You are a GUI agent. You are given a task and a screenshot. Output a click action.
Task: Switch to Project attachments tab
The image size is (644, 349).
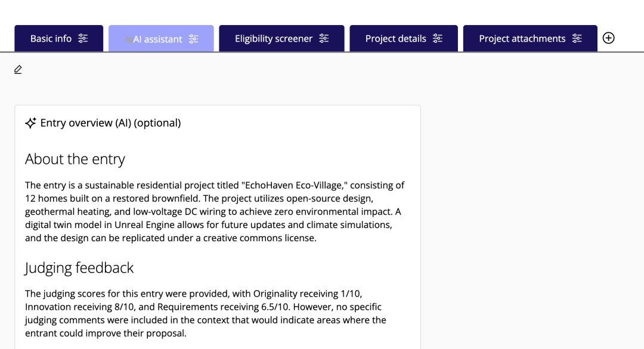click(x=522, y=39)
